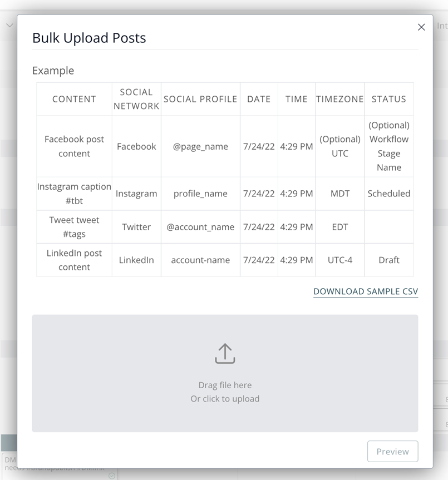448x480 pixels.
Task: Select the TIMEZONE column header
Action: 340,99
